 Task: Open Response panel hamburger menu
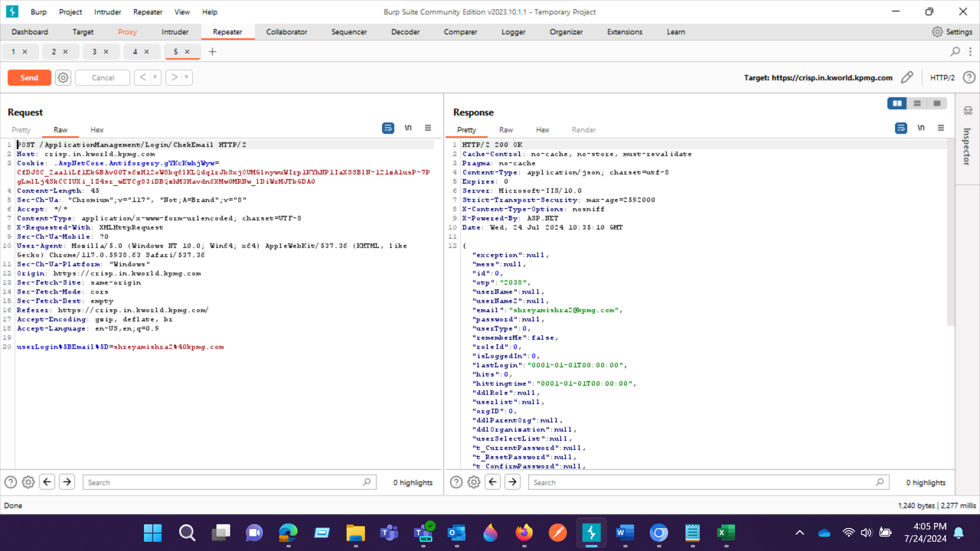tap(941, 128)
